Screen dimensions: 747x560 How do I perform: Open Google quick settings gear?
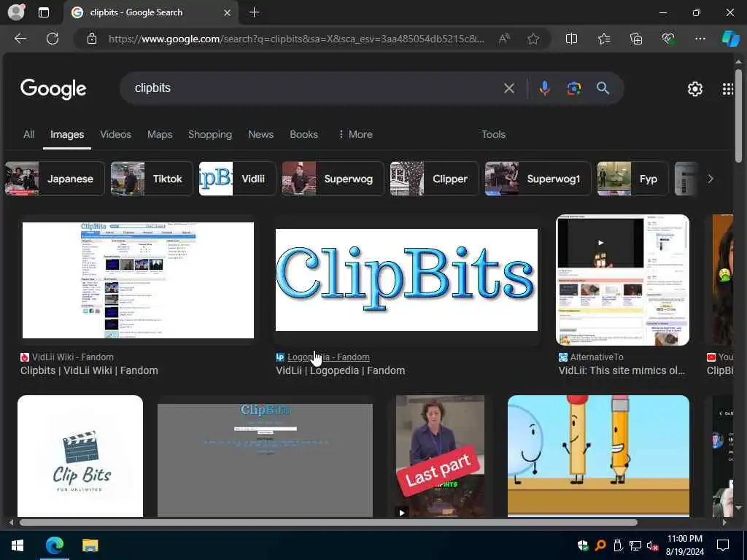click(x=694, y=88)
